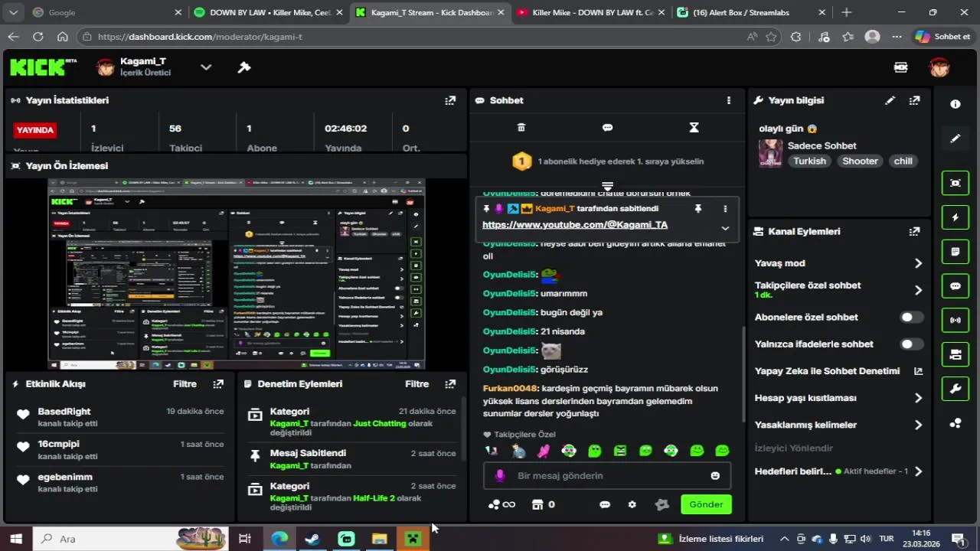Viewport: 980px width, 551px height.
Task: Toggle Yalnızca ifadelerle sohbet switch
Action: (911, 344)
